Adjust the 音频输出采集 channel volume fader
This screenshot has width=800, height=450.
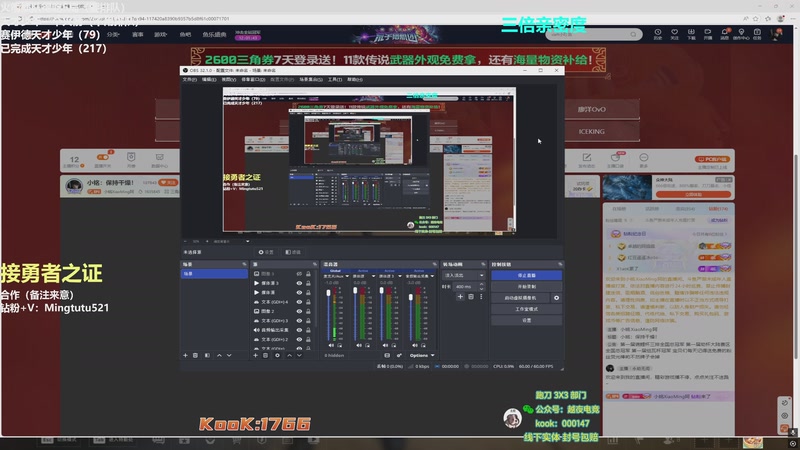[411, 296]
